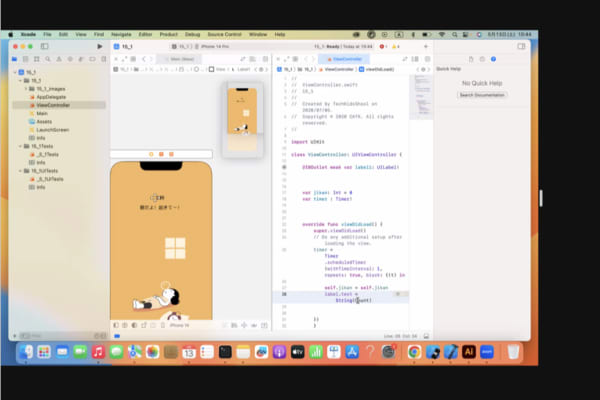The width and height of the screenshot is (600, 400).
Task: Open the Trash in the Dock
Action: [514, 352]
